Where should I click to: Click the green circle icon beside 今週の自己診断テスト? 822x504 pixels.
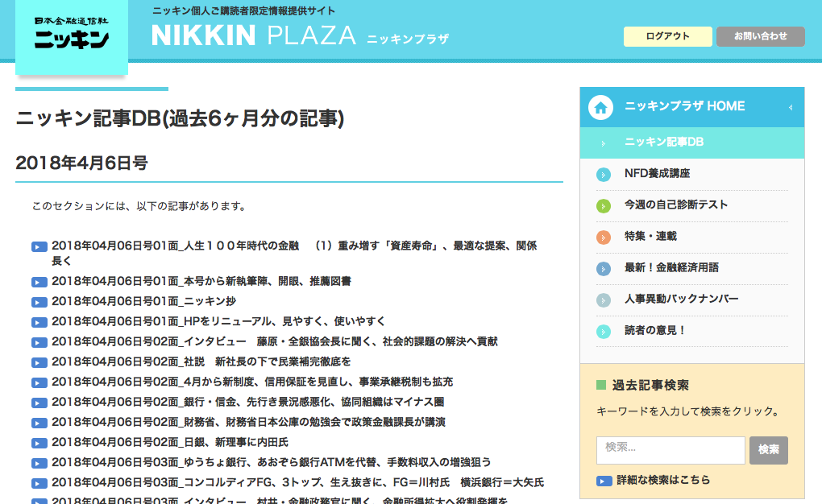[x=604, y=206]
